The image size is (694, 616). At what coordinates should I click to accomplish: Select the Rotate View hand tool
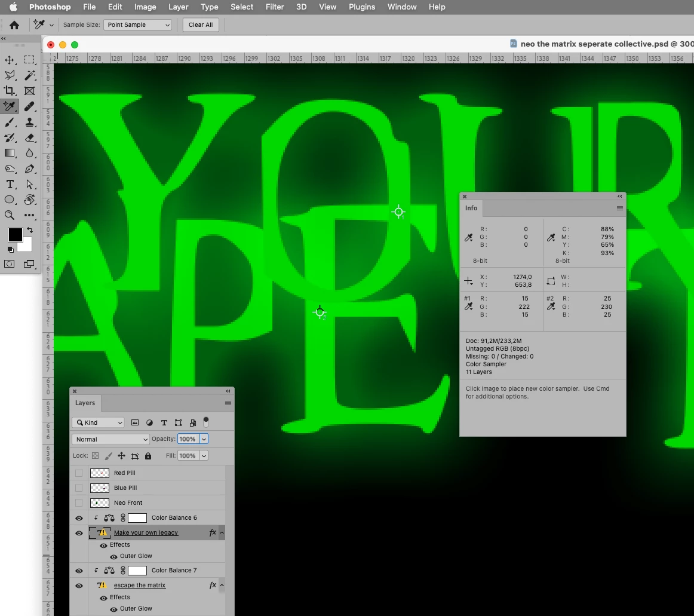coord(29,200)
